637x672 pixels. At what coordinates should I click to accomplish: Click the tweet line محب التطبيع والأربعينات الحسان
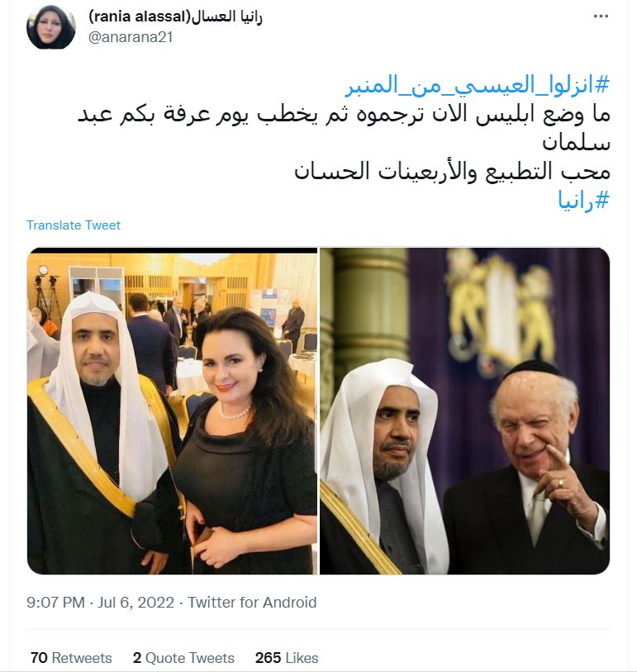click(x=452, y=172)
